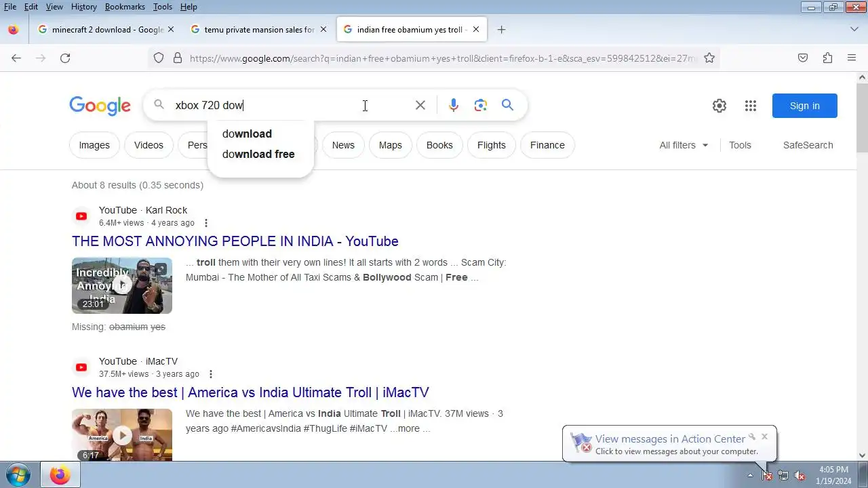This screenshot has width=868, height=488.
Task: Open THE MOST ANNOYING PEOPLE IN INDIA link
Action: [235, 241]
